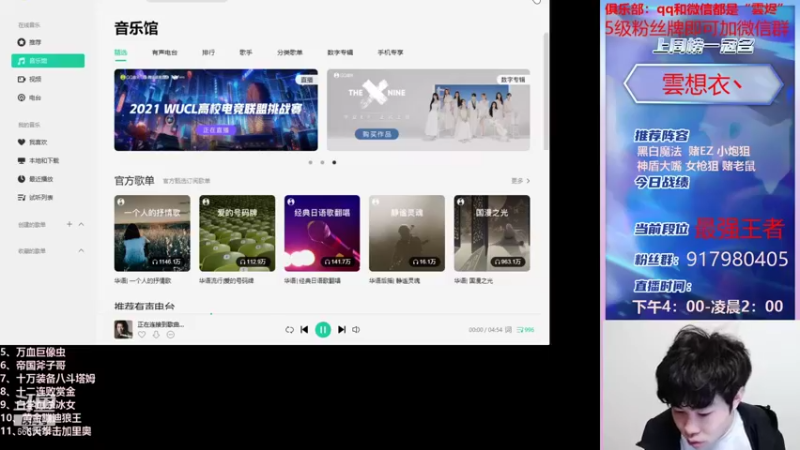Image resolution: width=800 pixels, height=450 pixels.
Task: Click the 国漫之光 caption below cover
Action: 473,281
